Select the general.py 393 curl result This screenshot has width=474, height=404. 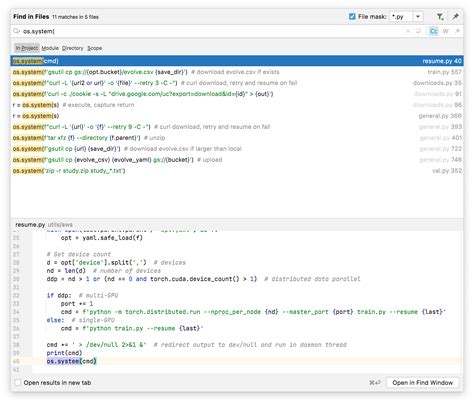[x=237, y=127]
